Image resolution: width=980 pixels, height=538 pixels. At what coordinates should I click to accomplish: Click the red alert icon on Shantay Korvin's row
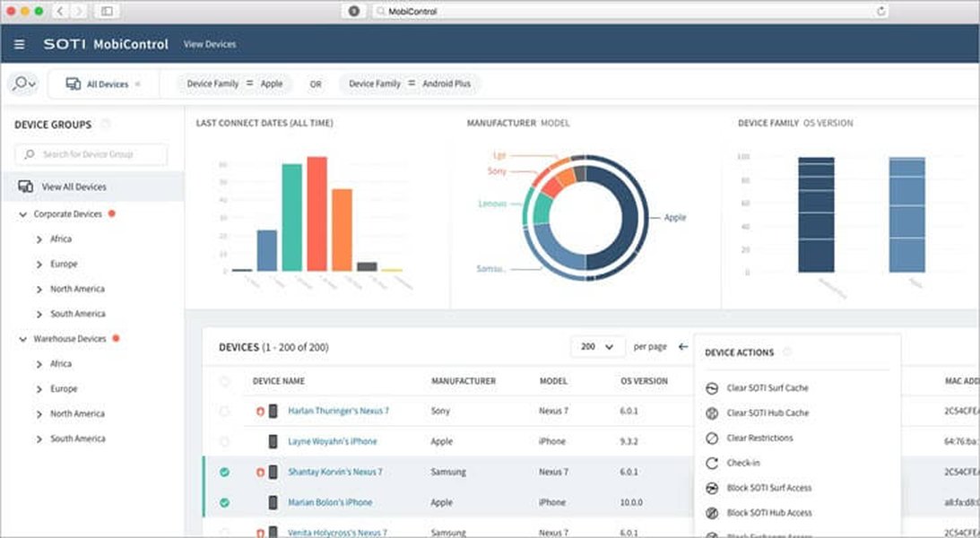pyautogui.click(x=260, y=473)
